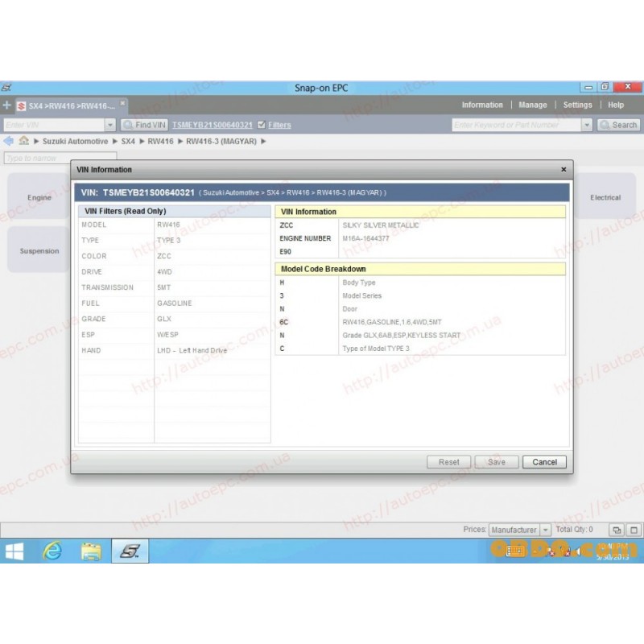The height and width of the screenshot is (644, 644).
Task: Add a new tab with plus icon
Action: 7,105
